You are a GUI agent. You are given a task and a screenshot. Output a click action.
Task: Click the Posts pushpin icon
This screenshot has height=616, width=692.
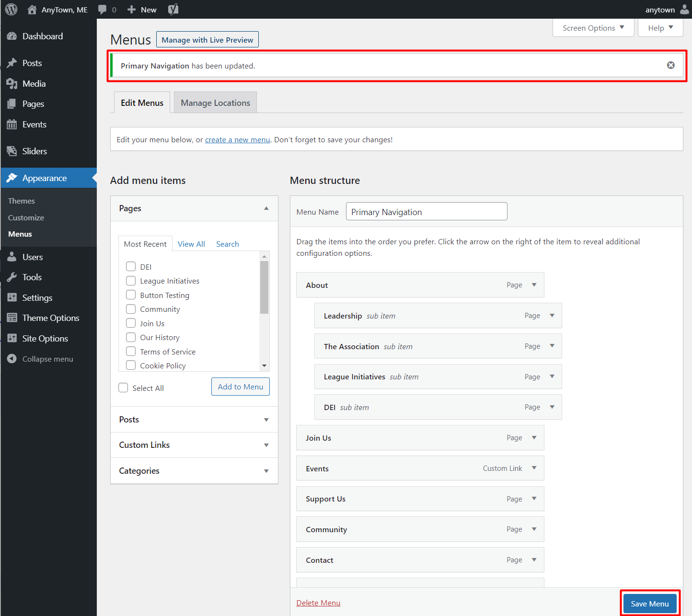coord(12,63)
